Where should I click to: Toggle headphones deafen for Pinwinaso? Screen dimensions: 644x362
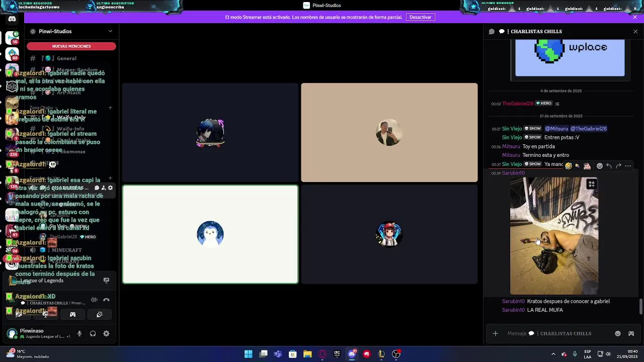click(x=93, y=333)
